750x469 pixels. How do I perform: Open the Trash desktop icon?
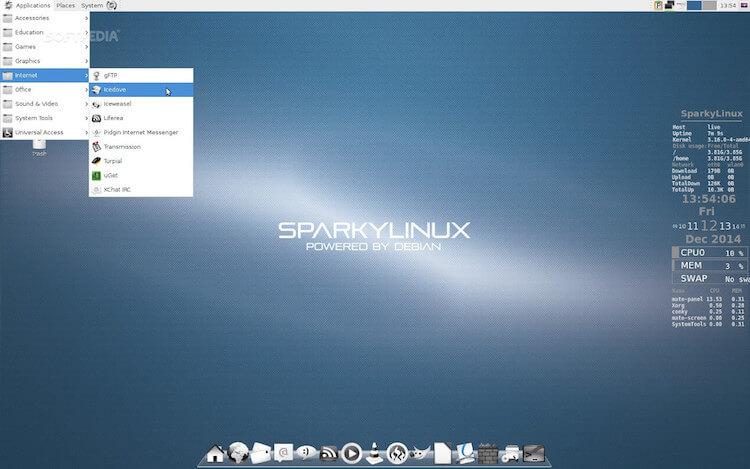point(39,148)
